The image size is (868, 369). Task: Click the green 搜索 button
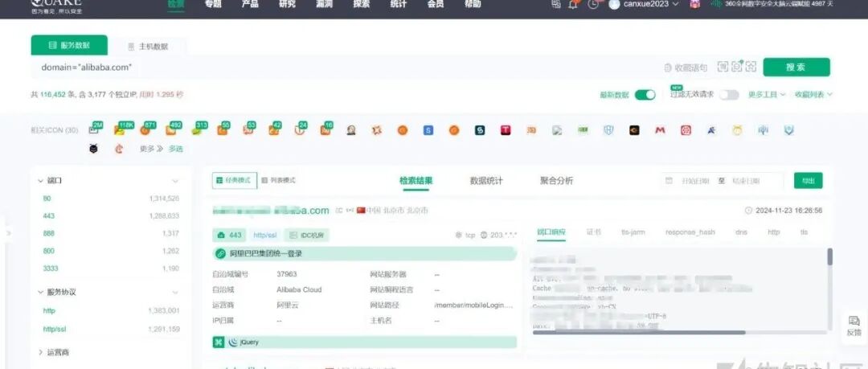click(796, 67)
